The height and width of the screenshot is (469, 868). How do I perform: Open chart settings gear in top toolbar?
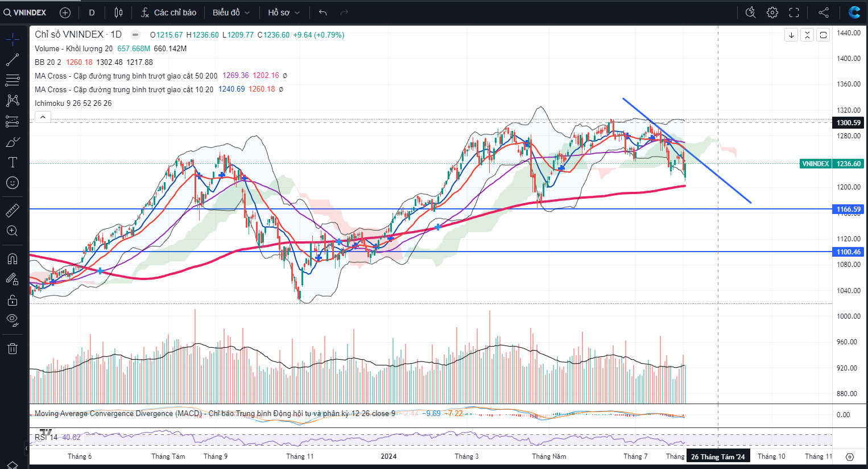(x=772, y=13)
